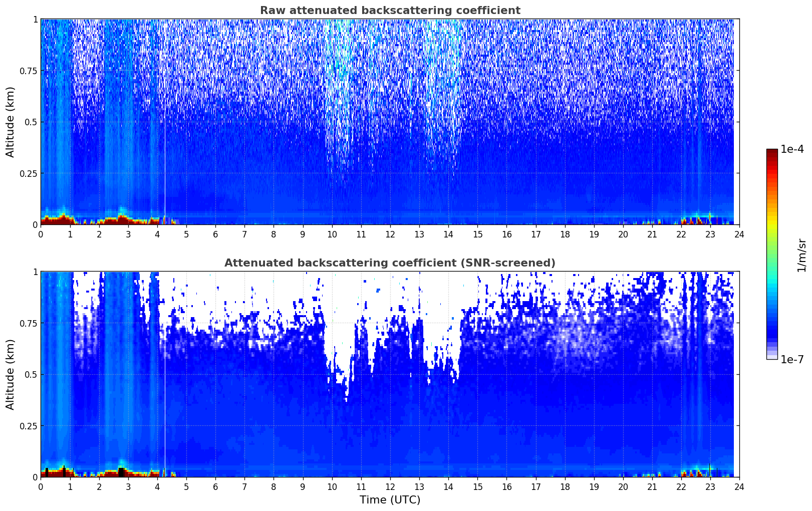The width and height of the screenshot is (812, 511).
Task: Click time tick '24' under the SNR-screened plot
Action: (x=739, y=486)
